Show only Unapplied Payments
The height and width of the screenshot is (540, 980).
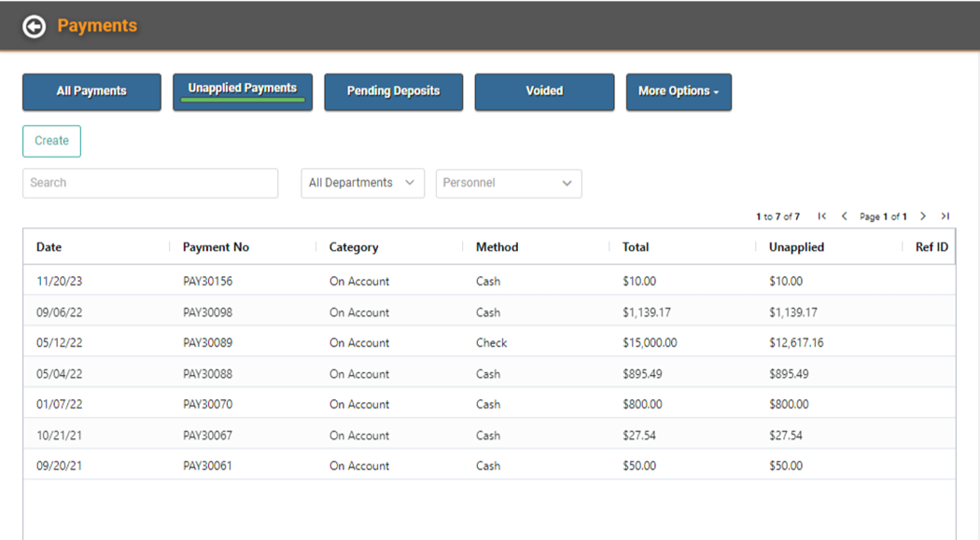(x=242, y=89)
